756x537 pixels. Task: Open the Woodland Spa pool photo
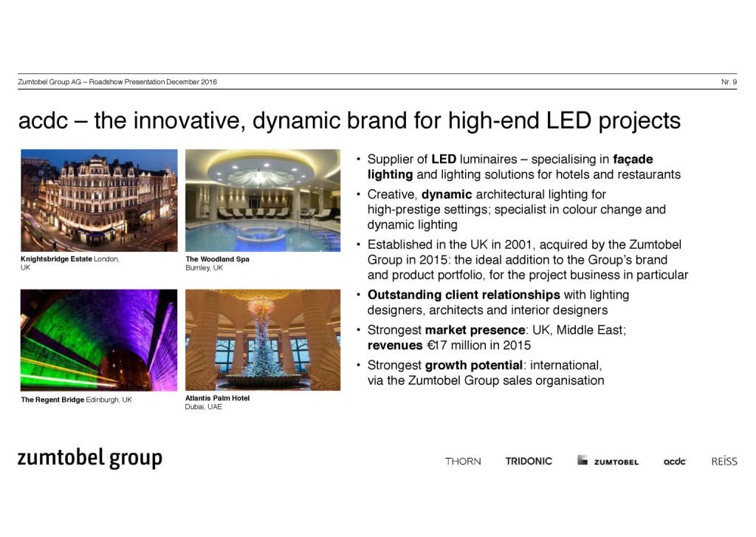click(262, 200)
